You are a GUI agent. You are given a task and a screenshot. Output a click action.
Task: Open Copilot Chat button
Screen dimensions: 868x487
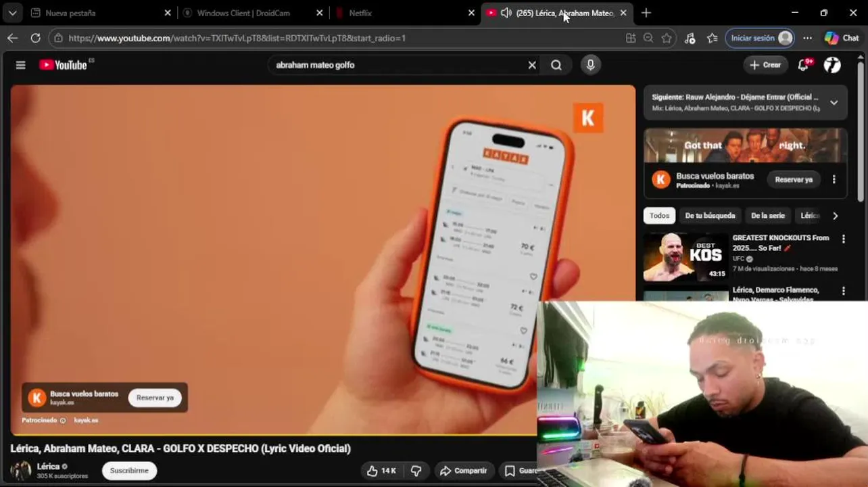tap(842, 38)
